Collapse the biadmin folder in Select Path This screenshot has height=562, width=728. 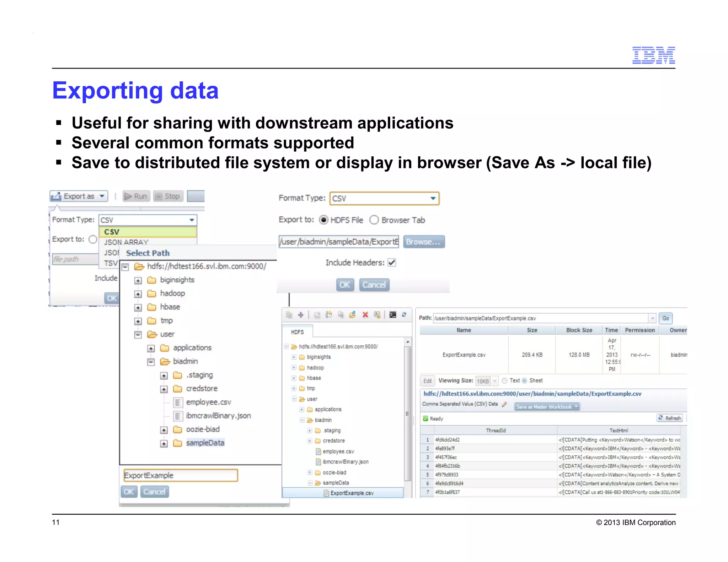point(151,362)
